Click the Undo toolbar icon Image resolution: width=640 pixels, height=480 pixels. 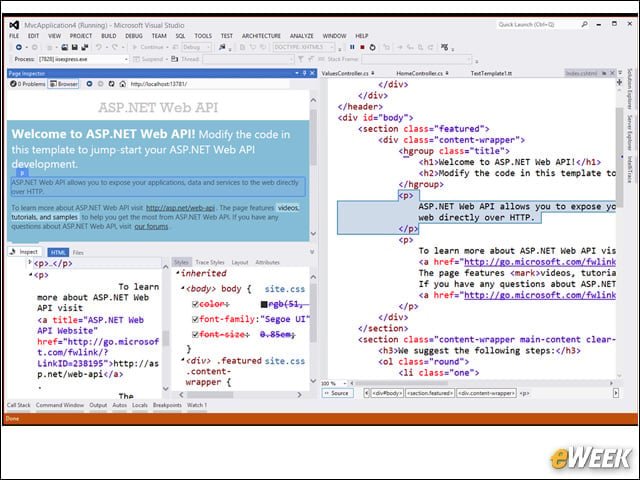98,47
